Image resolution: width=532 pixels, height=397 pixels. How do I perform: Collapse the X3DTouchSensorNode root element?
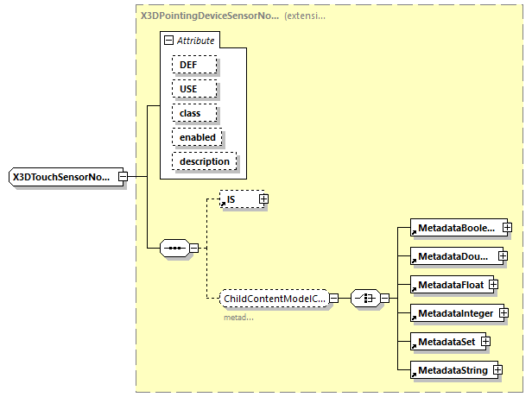tap(123, 178)
